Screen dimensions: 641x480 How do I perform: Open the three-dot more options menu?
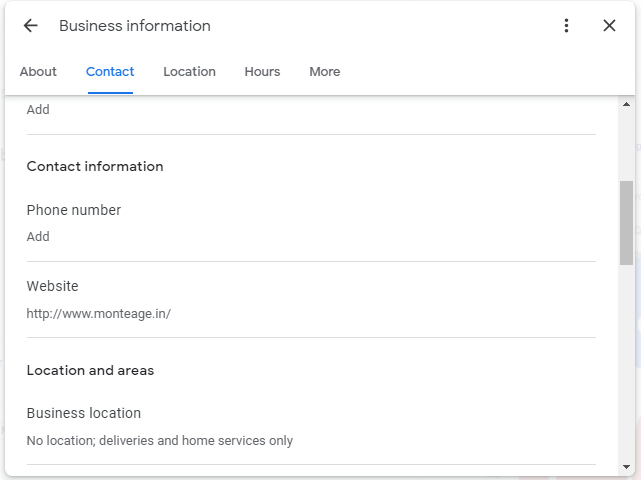tap(566, 26)
